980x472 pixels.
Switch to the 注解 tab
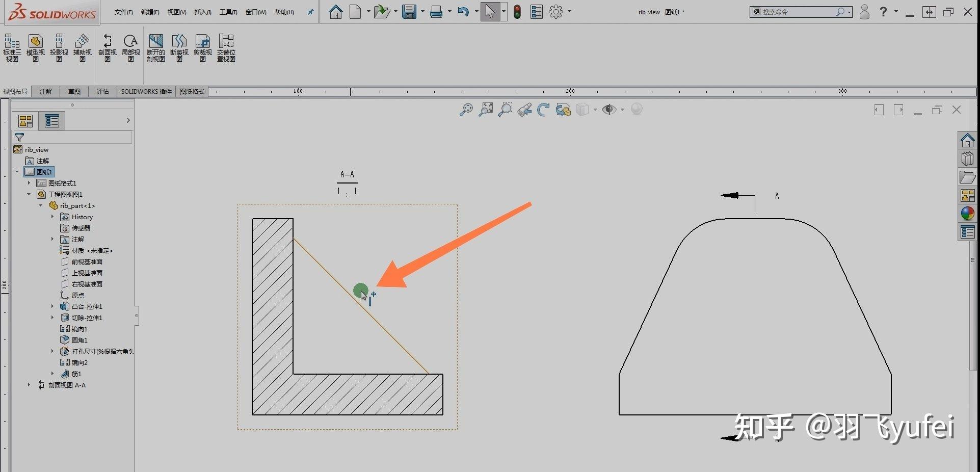(x=46, y=91)
